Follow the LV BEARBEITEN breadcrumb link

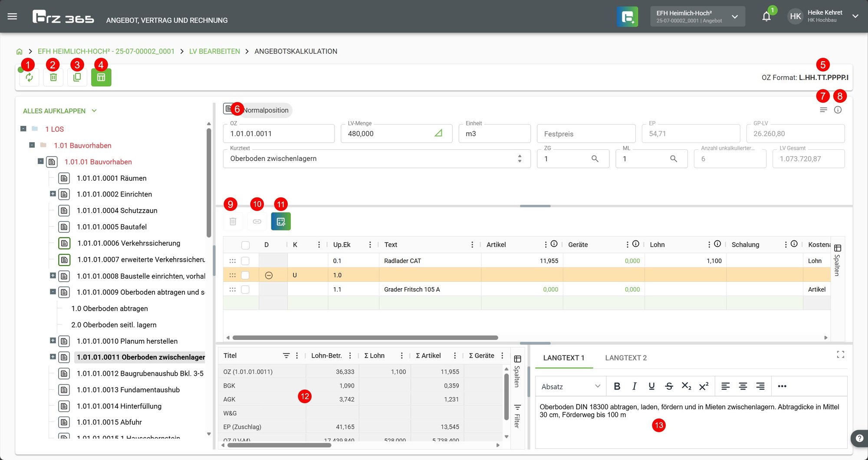[x=214, y=51]
